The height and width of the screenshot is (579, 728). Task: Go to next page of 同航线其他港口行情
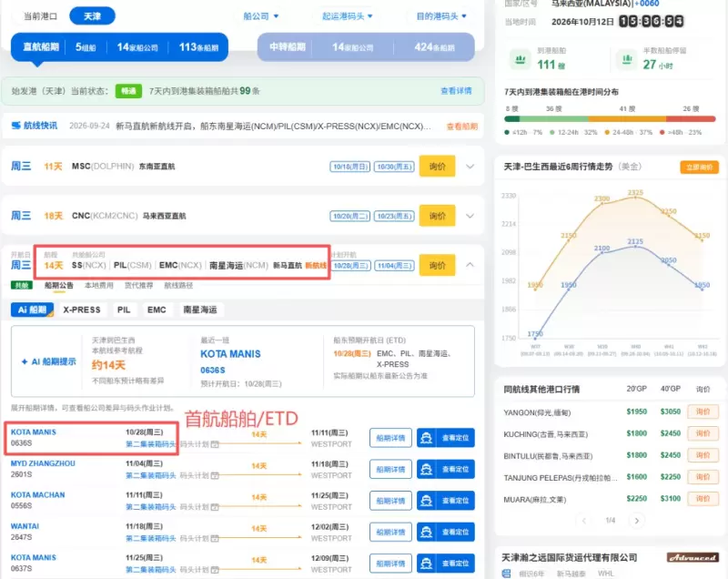(636, 521)
